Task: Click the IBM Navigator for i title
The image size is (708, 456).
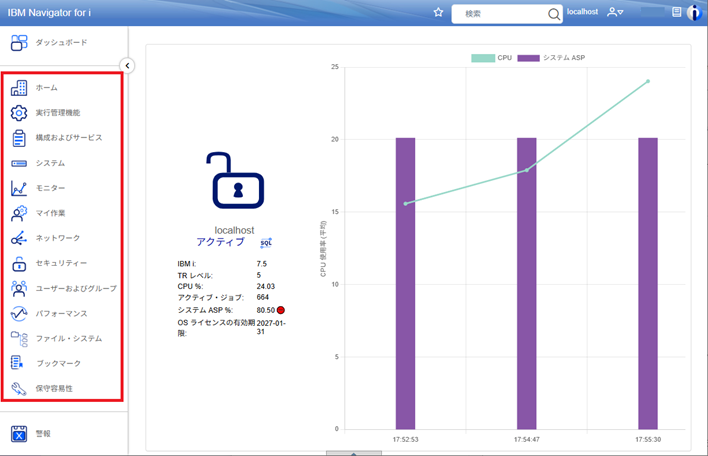Action: (49, 13)
